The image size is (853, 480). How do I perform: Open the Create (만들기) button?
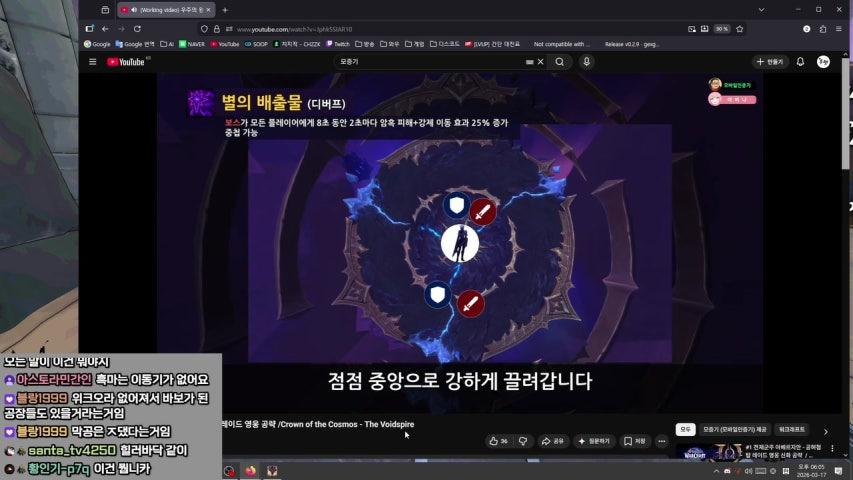[x=770, y=62]
